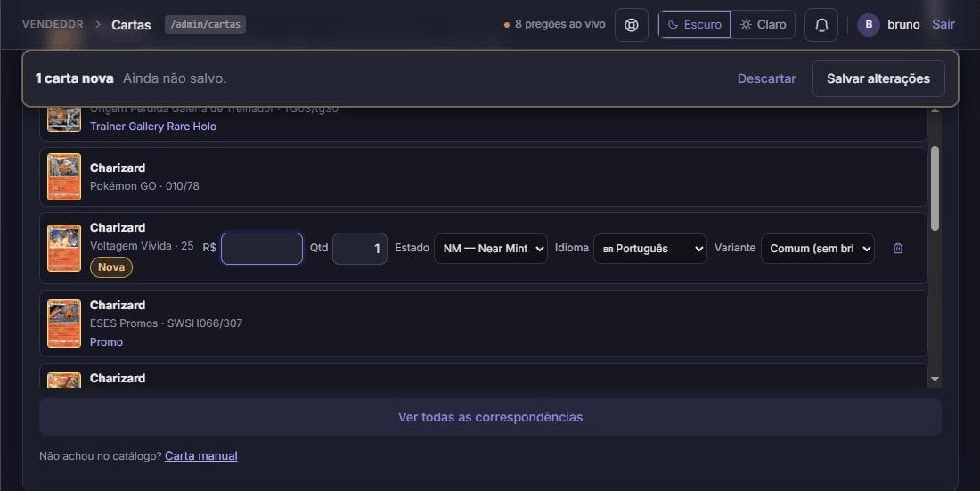The height and width of the screenshot is (491, 980).
Task: Go to VENDEDOR breadcrumb
Action: 53,24
